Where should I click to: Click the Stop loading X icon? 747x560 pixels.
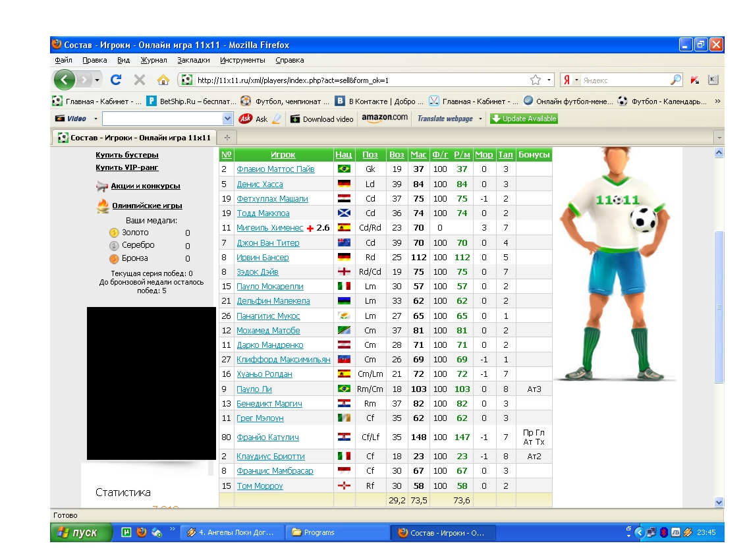click(x=140, y=80)
